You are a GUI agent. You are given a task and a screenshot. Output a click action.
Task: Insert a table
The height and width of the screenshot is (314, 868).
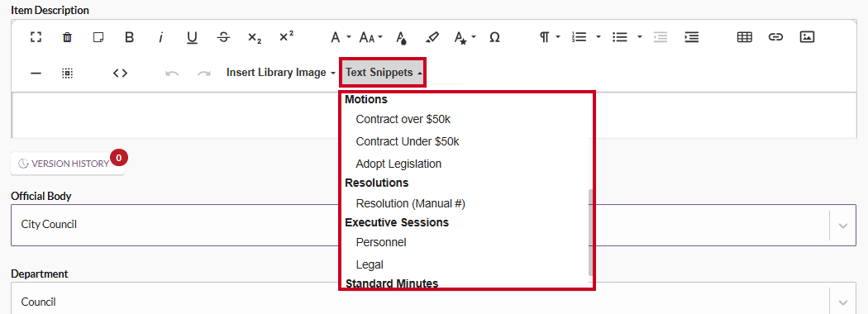[x=745, y=37]
